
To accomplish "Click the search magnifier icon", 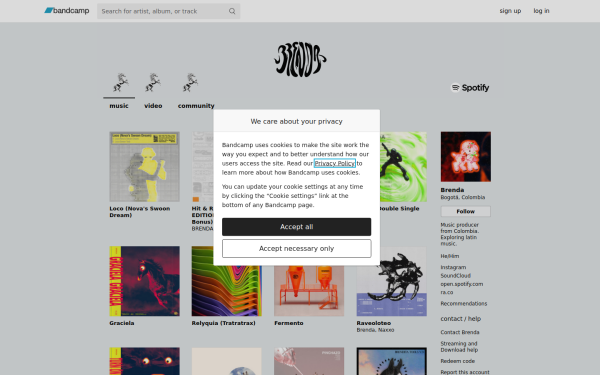I will (x=232, y=11).
